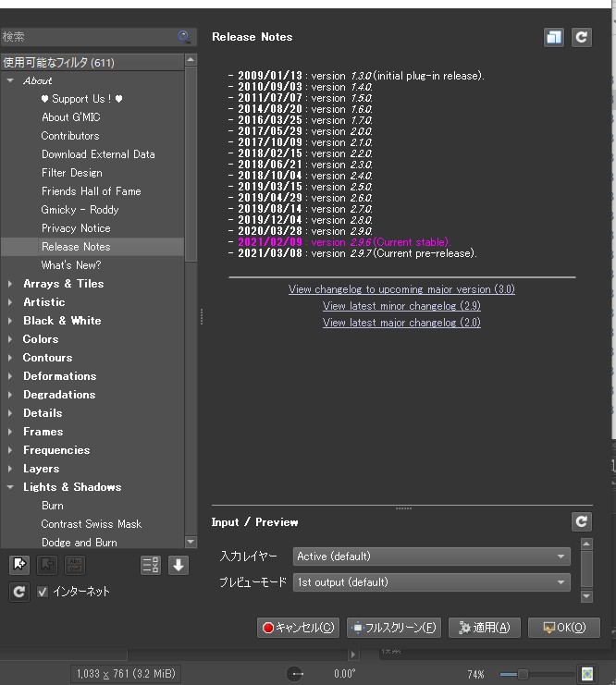Expand the Details category

[x=10, y=413]
